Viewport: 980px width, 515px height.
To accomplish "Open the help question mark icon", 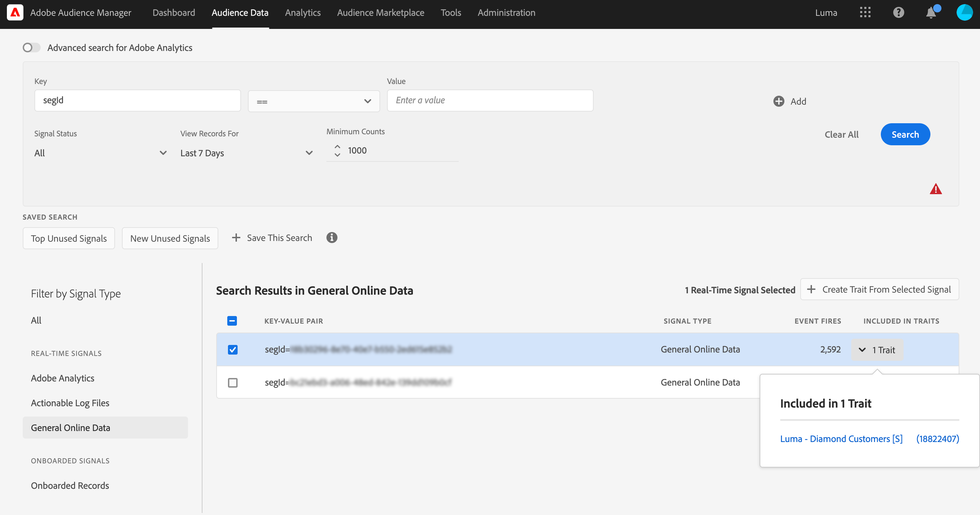I will pos(898,12).
